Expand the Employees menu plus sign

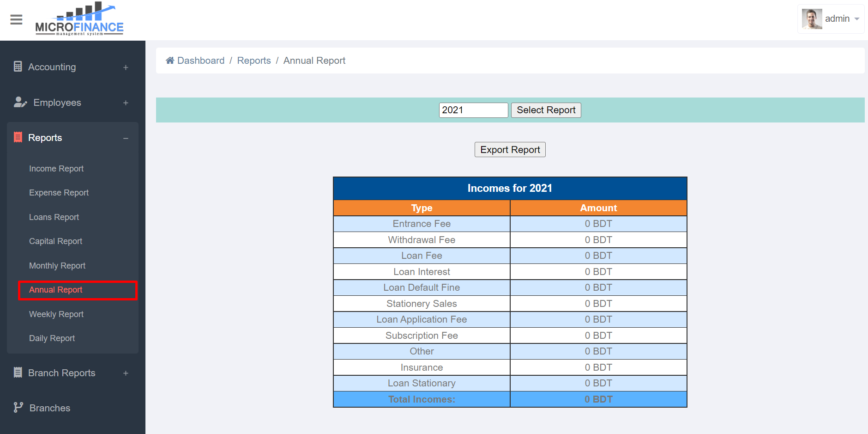[x=126, y=103]
